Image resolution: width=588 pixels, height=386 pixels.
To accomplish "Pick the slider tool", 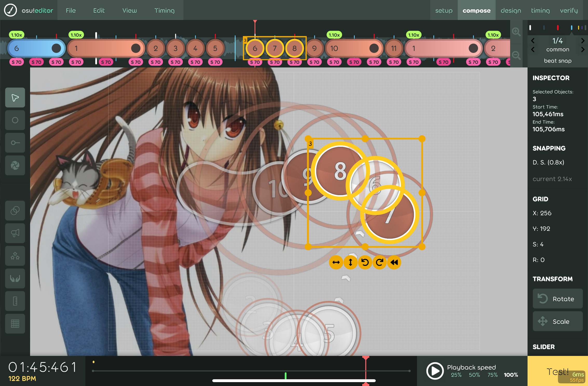I will point(15,143).
